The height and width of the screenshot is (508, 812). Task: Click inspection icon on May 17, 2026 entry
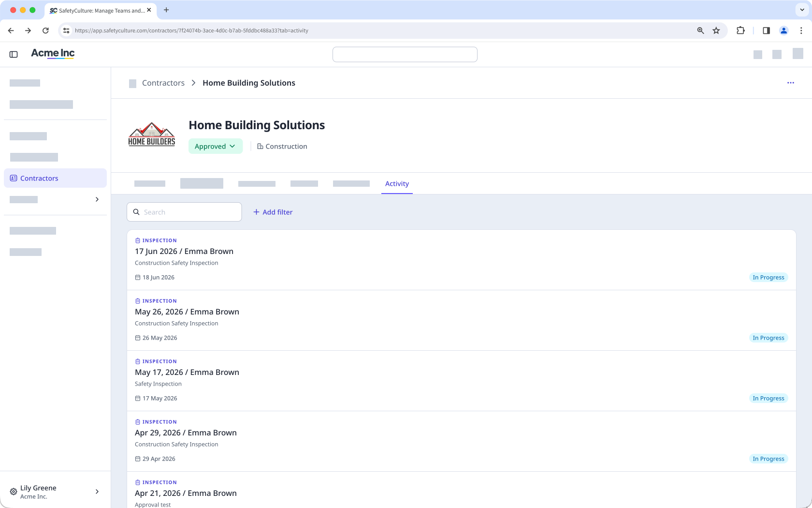point(138,361)
